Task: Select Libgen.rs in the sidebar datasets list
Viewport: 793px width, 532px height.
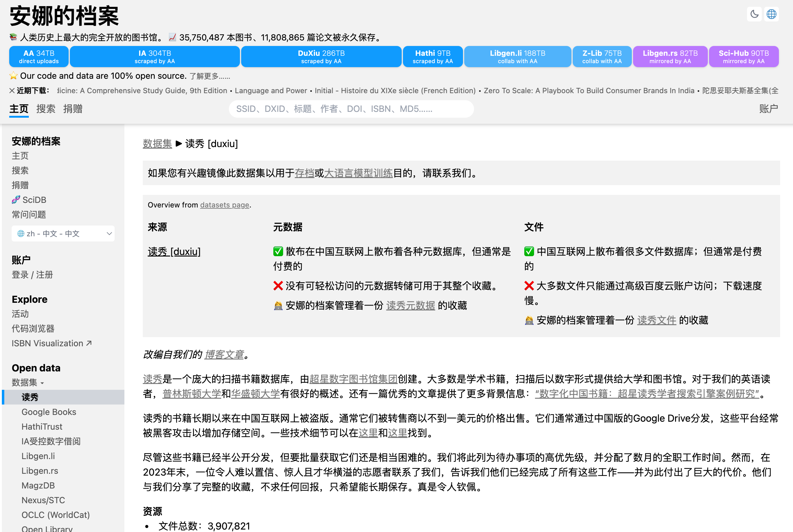Action: 40,471
